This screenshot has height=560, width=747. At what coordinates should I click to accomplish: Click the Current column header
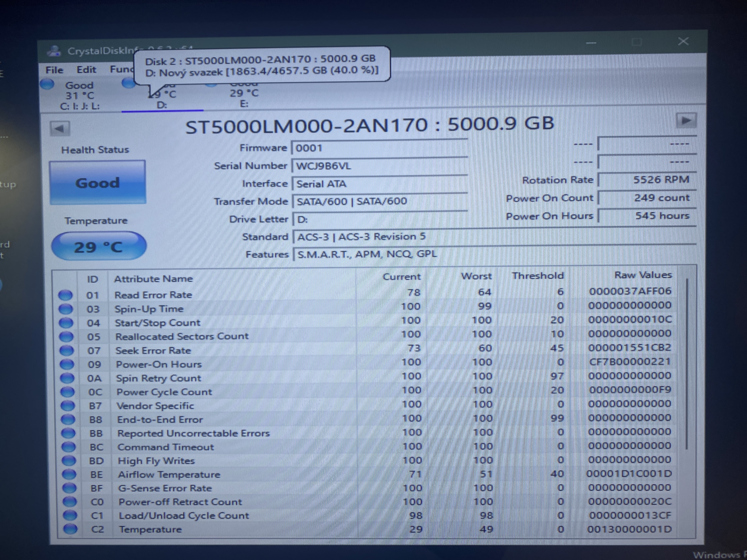click(401, 277)
